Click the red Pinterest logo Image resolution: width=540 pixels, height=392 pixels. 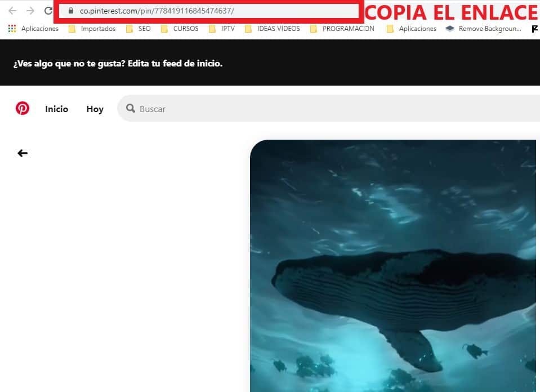pyautogui.click(x=23, y=109)
